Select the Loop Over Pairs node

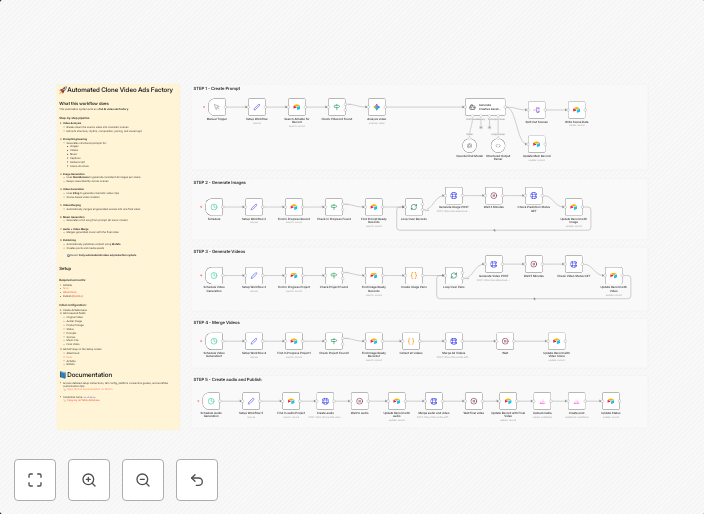click(453, 276)
